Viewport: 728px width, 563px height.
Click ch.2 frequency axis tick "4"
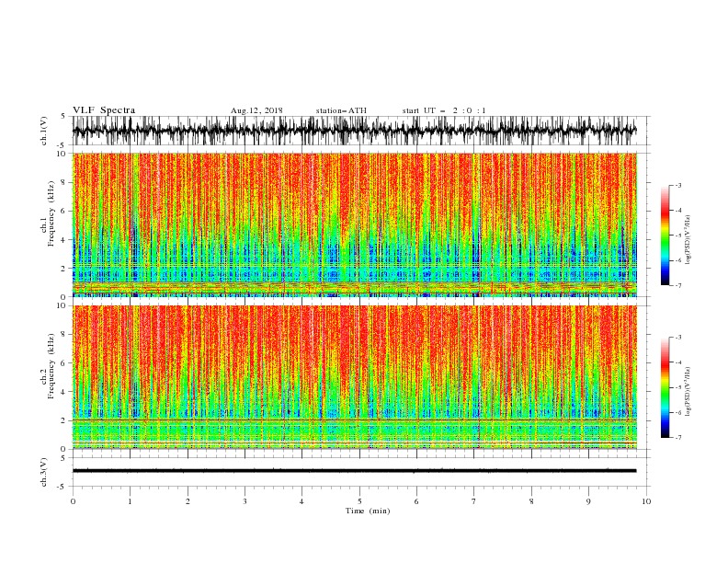(64, 392)
